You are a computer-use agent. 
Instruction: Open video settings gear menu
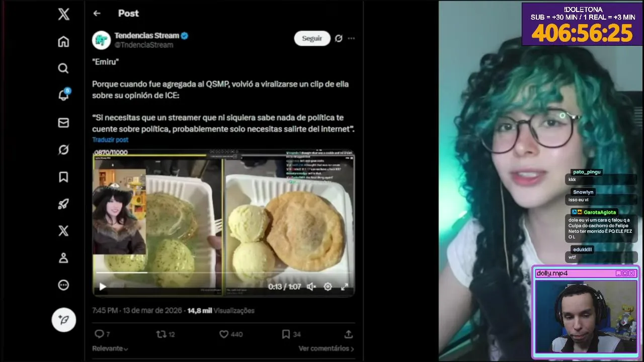point(328,287)
